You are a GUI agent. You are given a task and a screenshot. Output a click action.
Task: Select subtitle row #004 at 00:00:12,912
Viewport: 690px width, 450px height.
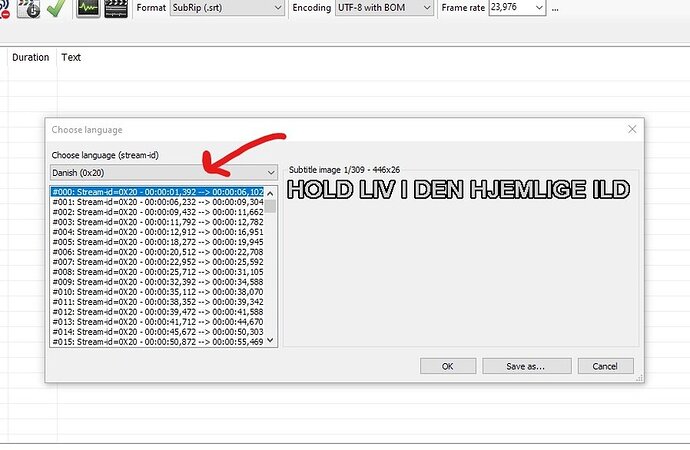158,232
